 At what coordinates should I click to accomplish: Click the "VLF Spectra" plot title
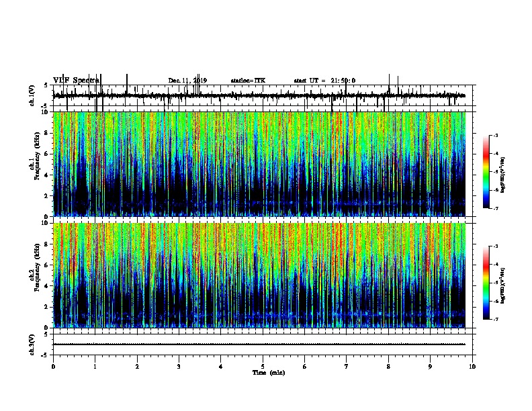[x=76, y=80]
